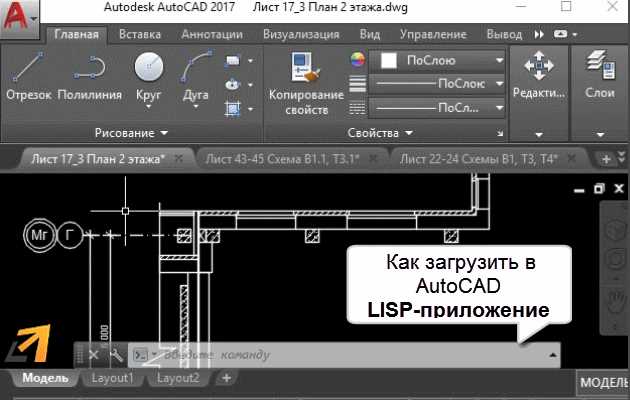Open the Лист 43-45 Схема В1.1 tab
Image resolution: width=630 pixels, height=400 pixels.
pyautogui.click(x=282, y=159)
